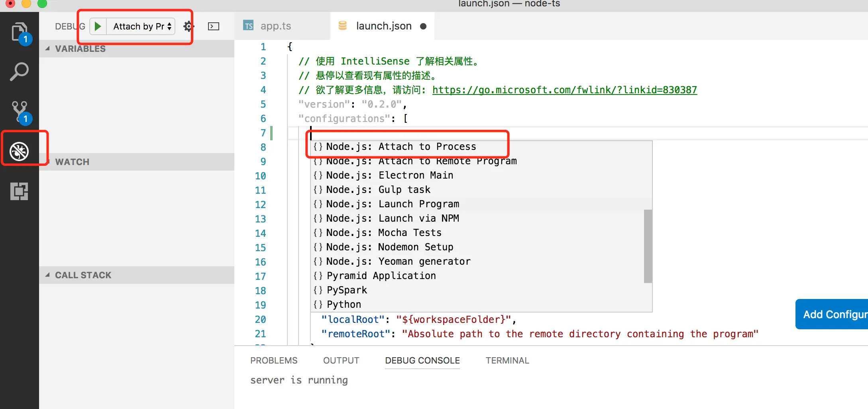This screenshot has width=868, height=409.
Task: Click line number 20 in the gutter
Action: click(260, 320)
